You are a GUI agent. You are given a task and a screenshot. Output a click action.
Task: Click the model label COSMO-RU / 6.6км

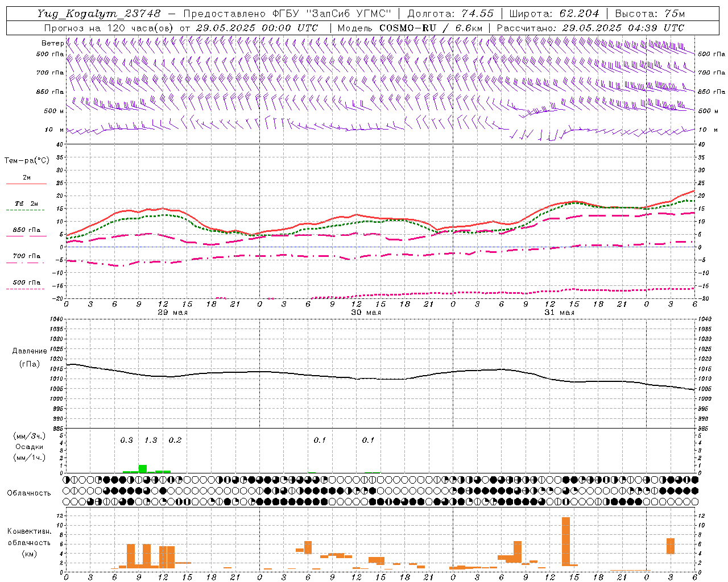pyautogui.click(x=431, y=28)
